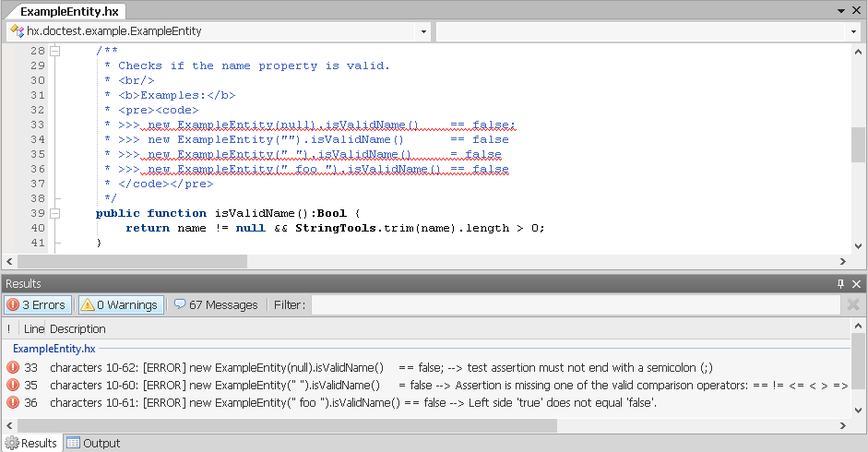Select the ExampleEntity.hx editor tab

(x=69, y=11)
